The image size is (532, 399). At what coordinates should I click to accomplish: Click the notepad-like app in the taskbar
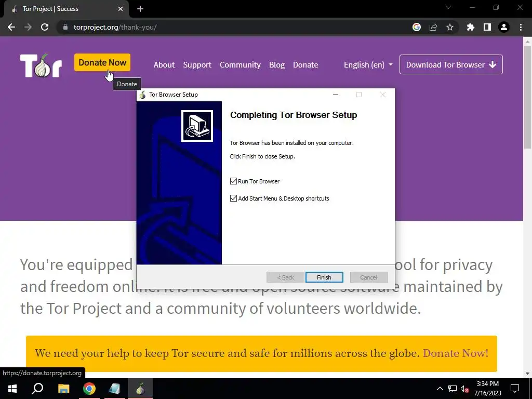(x=115, y=389)
